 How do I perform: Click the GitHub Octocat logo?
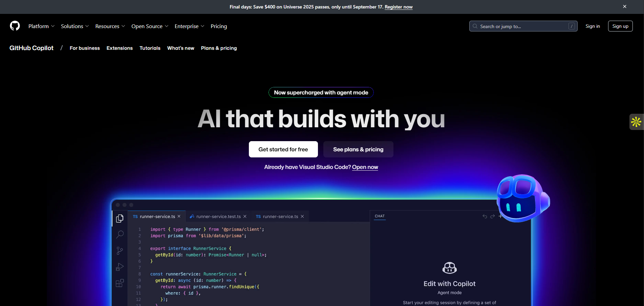pyautogui.click(x=15, y=26)
